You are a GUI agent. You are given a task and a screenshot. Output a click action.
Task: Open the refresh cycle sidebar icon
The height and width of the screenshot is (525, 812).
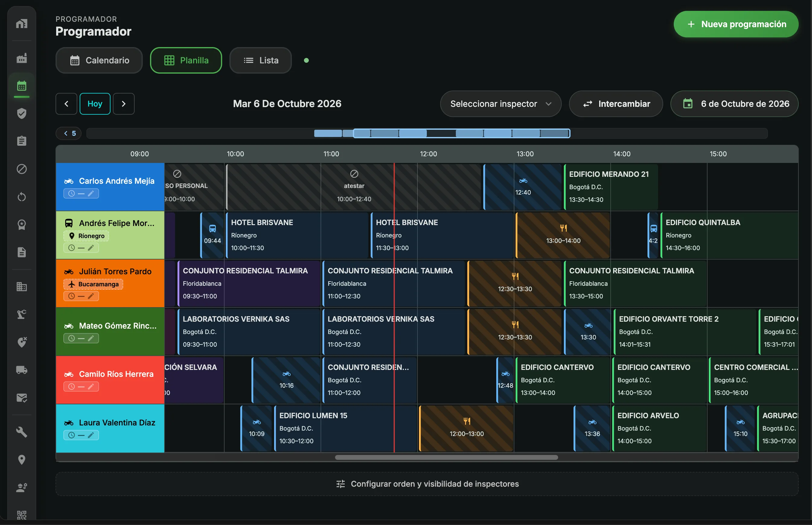pos(21,197)
